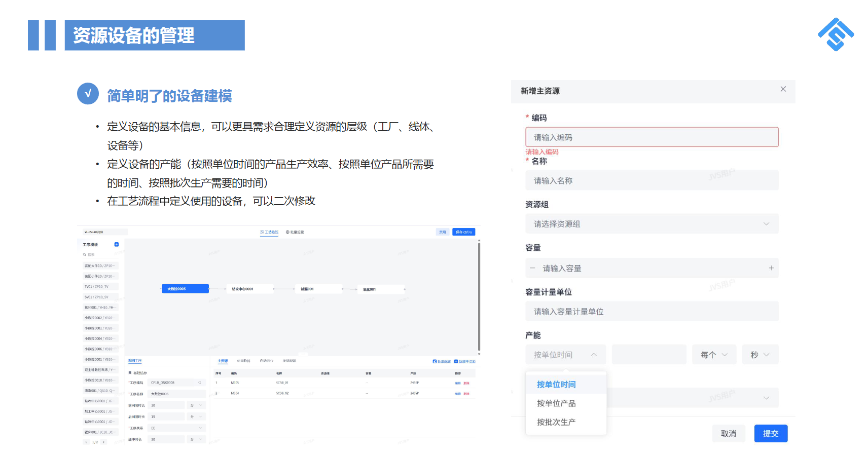
Task: Click the blue logo in the slide corner
Action: (836, 34)
